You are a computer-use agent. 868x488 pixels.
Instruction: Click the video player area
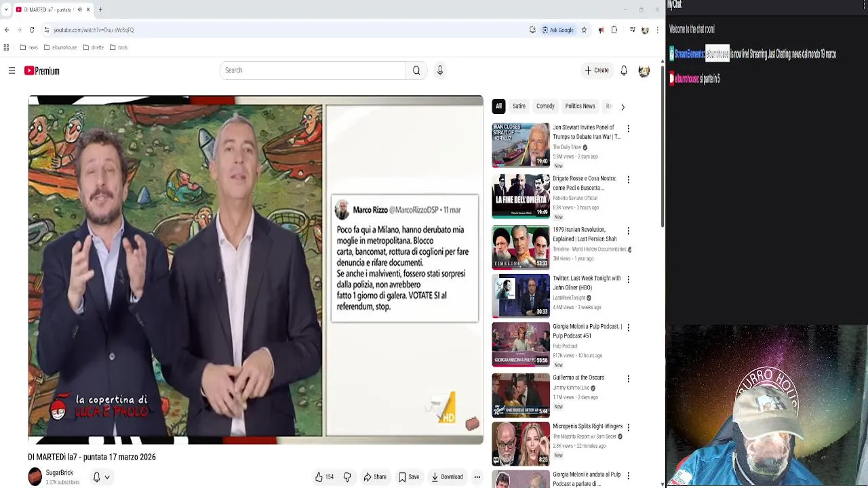pyautogui.click(x=256, y=270)
